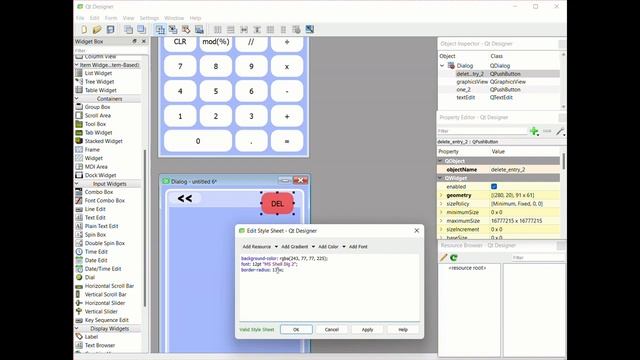Select the Edit Buddies mode icon

(x=186, y=29)
